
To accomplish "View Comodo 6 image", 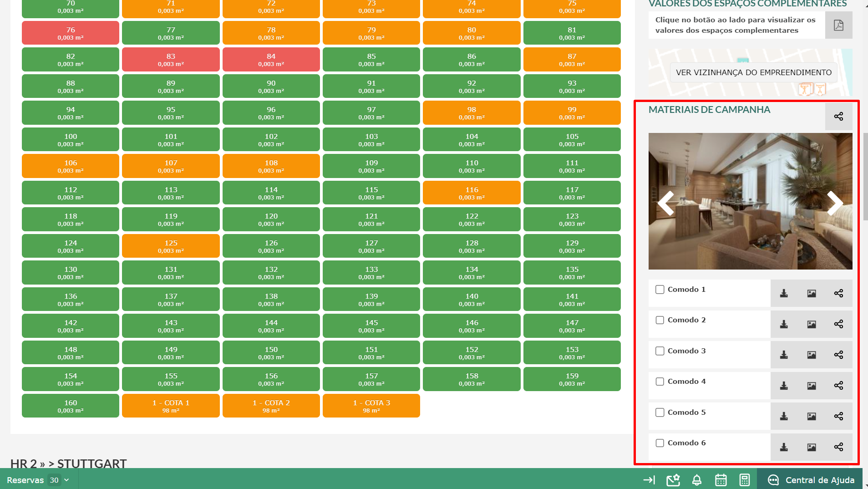I will (x=812, y=447).
